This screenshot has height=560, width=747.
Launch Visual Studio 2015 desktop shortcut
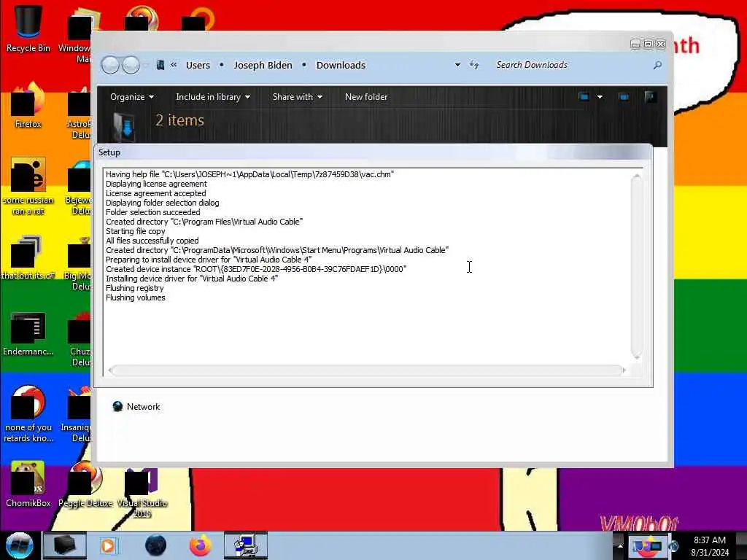(142, 491)
